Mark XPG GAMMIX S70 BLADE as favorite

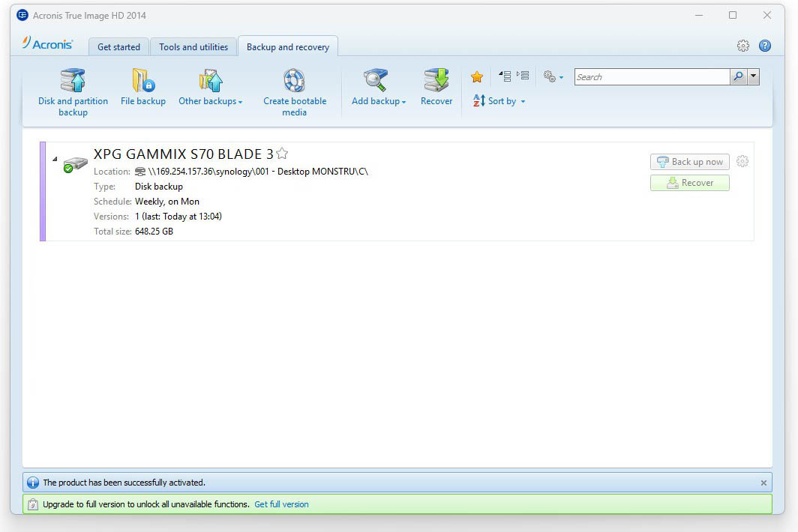tap(282, 153)
